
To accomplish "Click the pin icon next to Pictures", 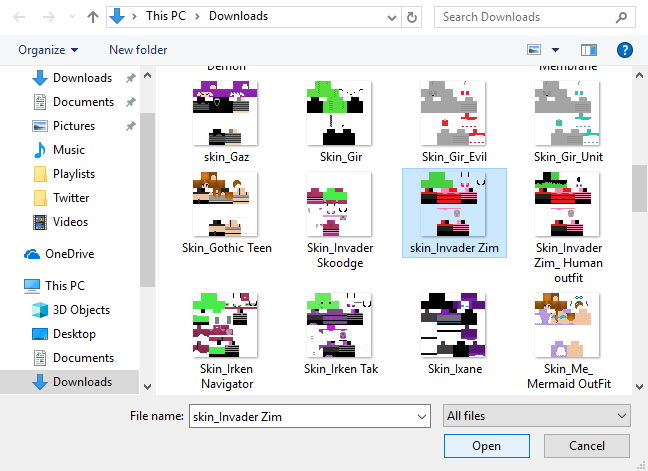I will [131, 126].
